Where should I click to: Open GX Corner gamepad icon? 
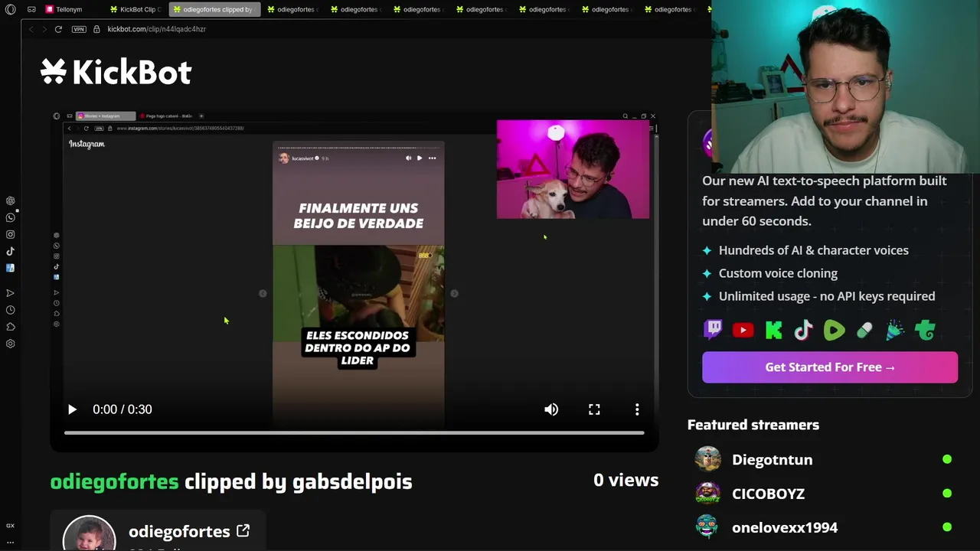(x=31, y=9)
